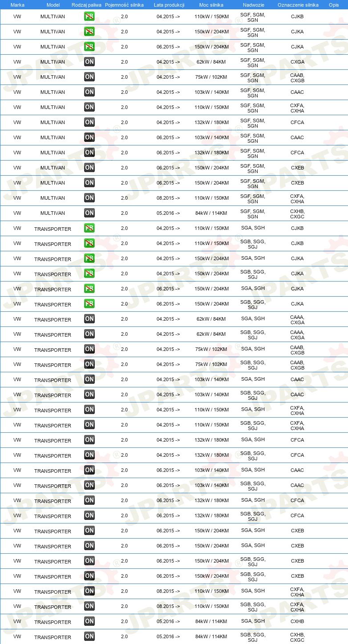Select CFCA in Multivan 06.2015 row
The height and width of the screenshot is (644, 348).
[297, 153]
